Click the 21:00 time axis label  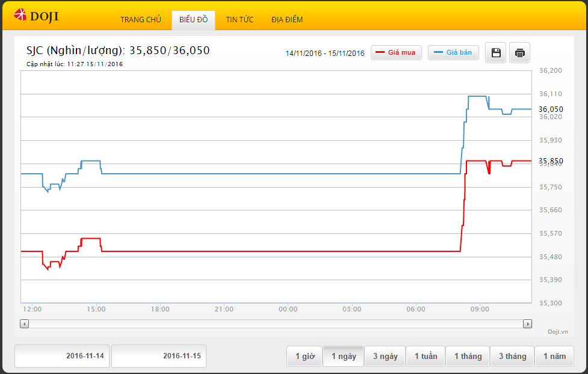(x=224, y=309)
